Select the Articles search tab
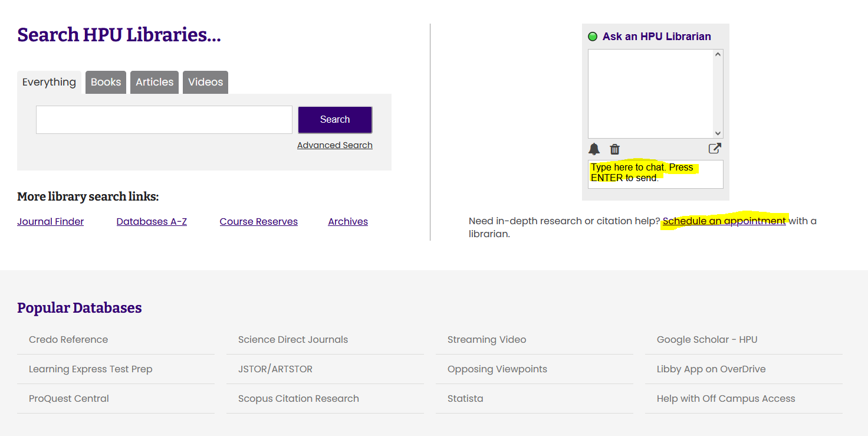 point(154,82)
